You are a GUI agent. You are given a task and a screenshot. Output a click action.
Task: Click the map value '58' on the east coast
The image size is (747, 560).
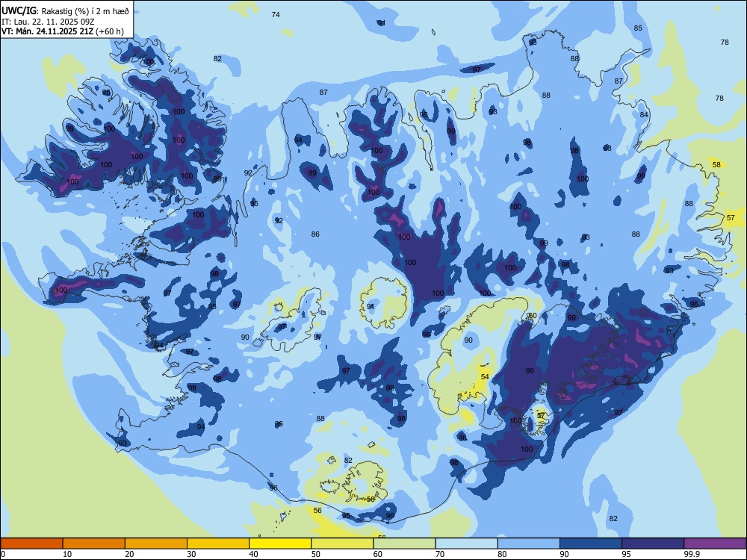pos(716,165)
